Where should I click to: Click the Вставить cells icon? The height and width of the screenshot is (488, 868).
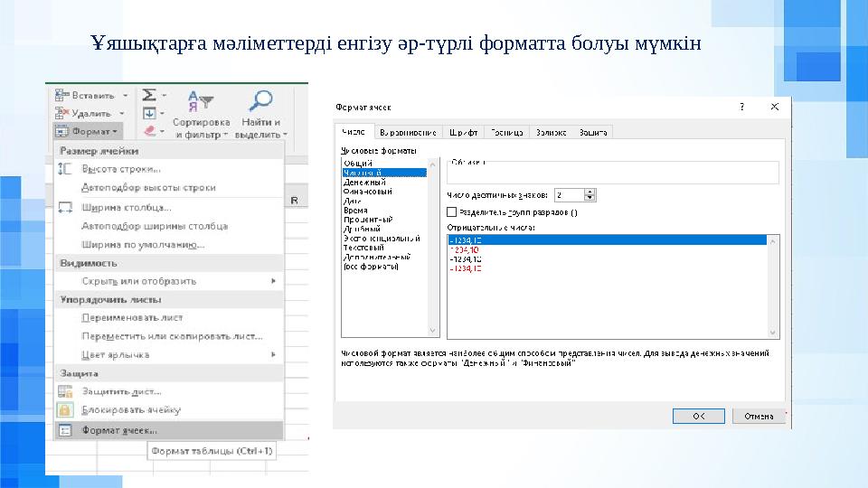[x=62, y=95]
